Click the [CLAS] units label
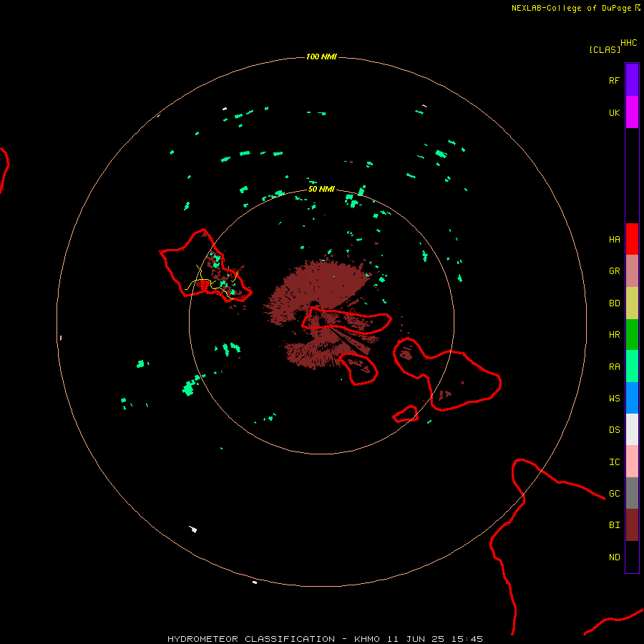The height and width of the screenshot is (644, 644). coord(605,49)
